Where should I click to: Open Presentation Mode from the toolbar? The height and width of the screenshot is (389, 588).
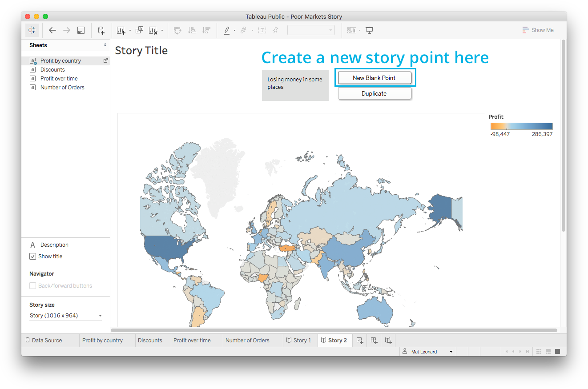[x=369, y=30]
